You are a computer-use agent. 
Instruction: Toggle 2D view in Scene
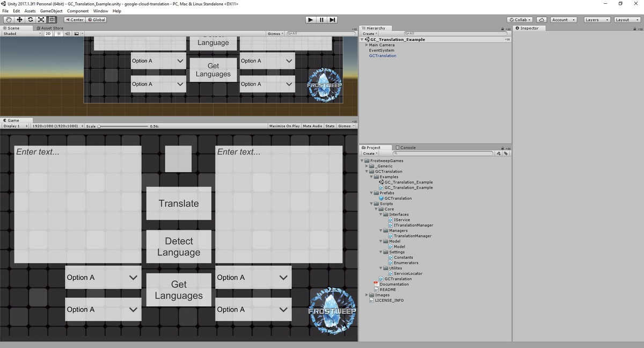click(48, 34)
